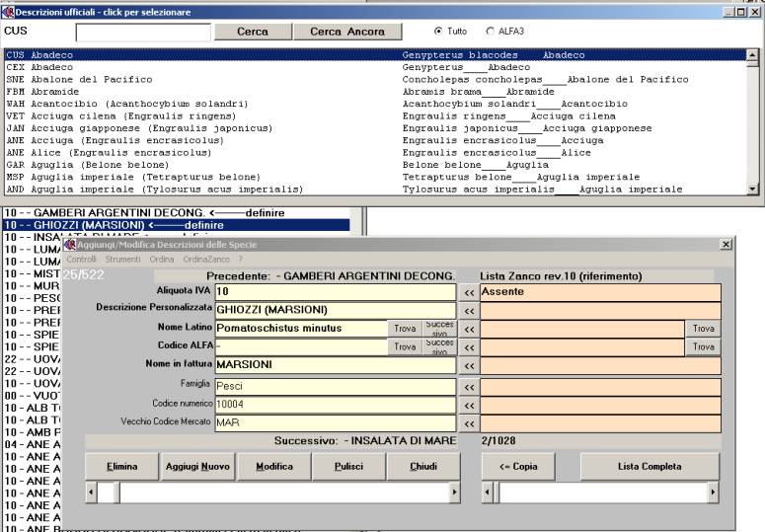Click << copy button for Descrizione Personalizzata
The width and height of the screenshot is (765, 532).
click(x=469, y=311)
